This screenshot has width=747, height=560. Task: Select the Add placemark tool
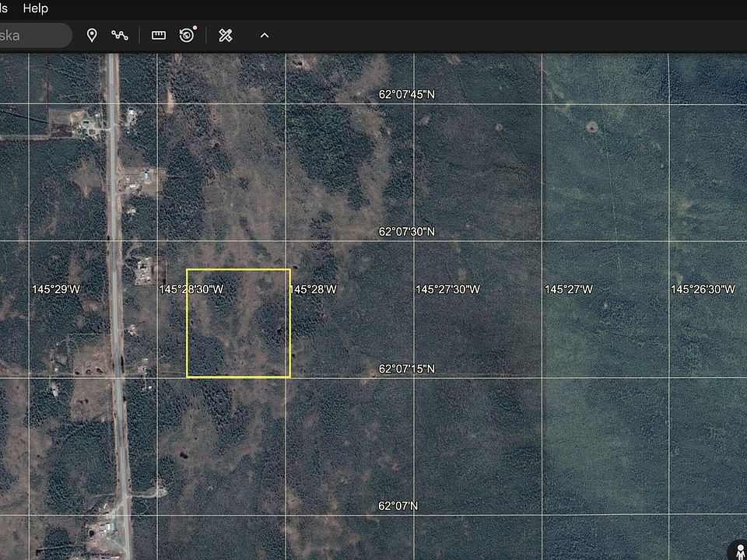(92, 35)
